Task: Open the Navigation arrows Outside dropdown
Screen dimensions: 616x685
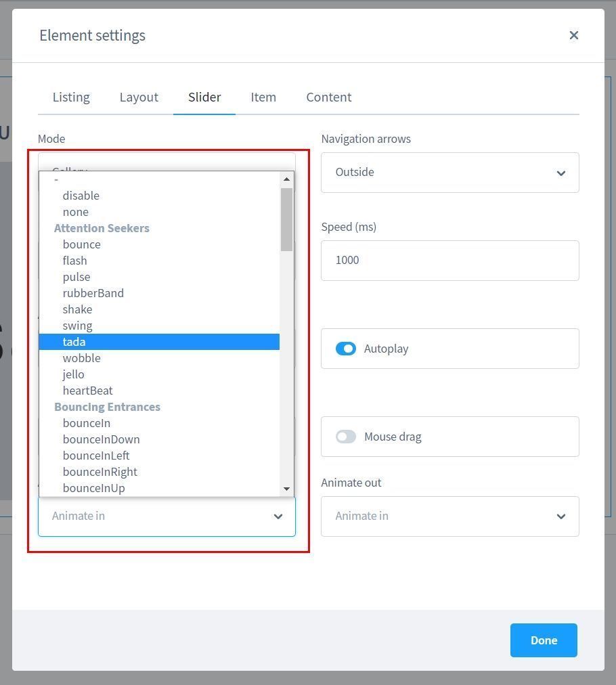Action: click(449, 173)
